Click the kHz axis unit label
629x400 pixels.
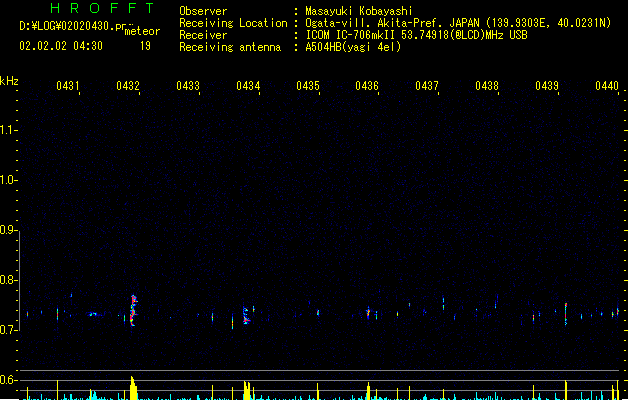pos(9,81)
